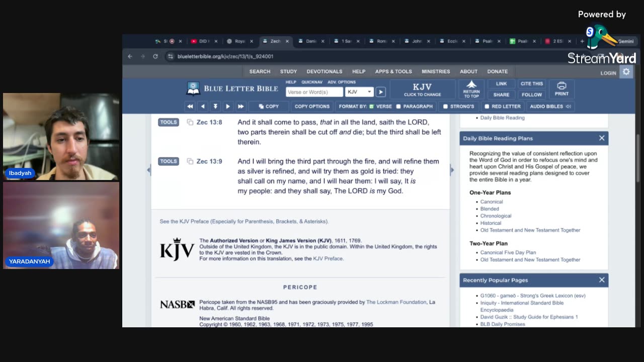Open the KJV Preface link in footer
This screenshot has width=644, height=362.
tap(328, 258)
